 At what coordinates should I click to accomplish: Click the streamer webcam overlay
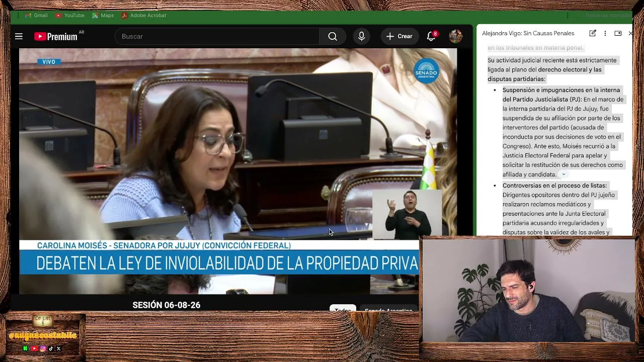click(528, 291)
